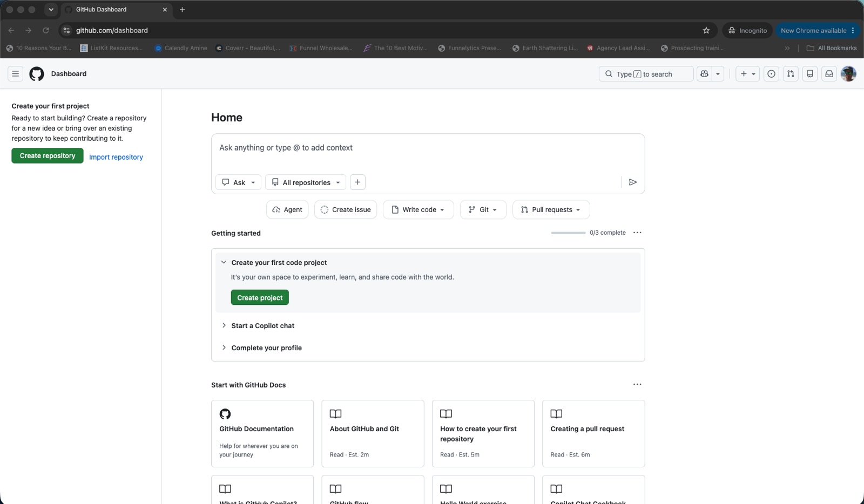Screen dimensions: 864x504
Task: Select the Agent button
Action: (287, 209)
